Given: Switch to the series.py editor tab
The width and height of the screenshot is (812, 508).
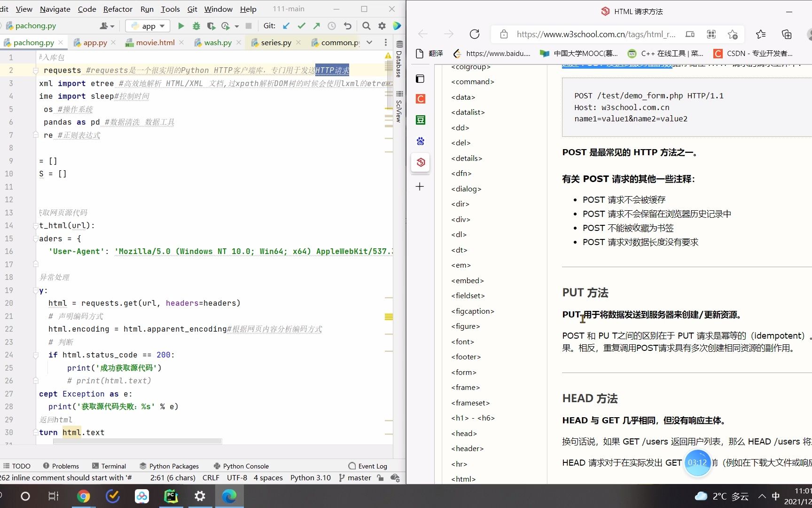Looking at the screenshot, I should 276,42.
